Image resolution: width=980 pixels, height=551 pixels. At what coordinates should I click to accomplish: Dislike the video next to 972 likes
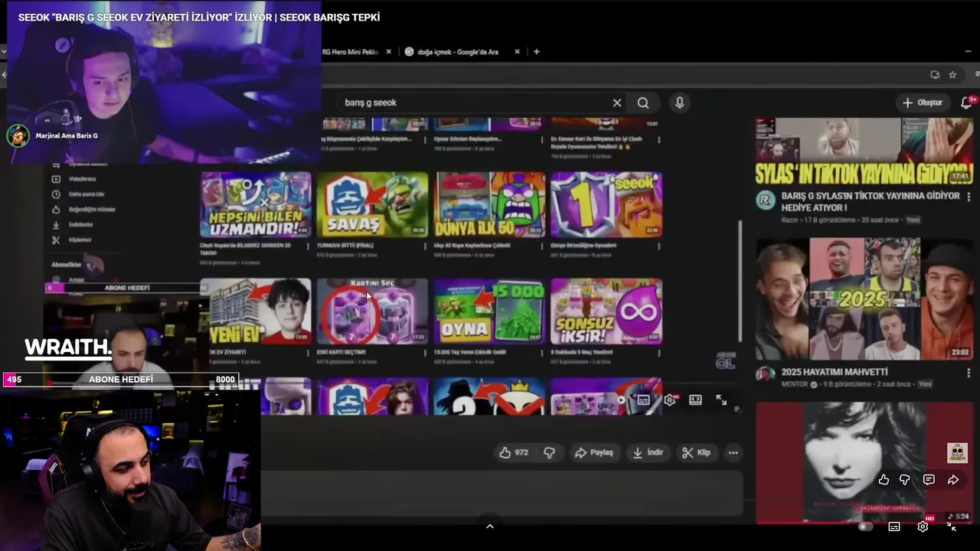click(x=549, y=452)
